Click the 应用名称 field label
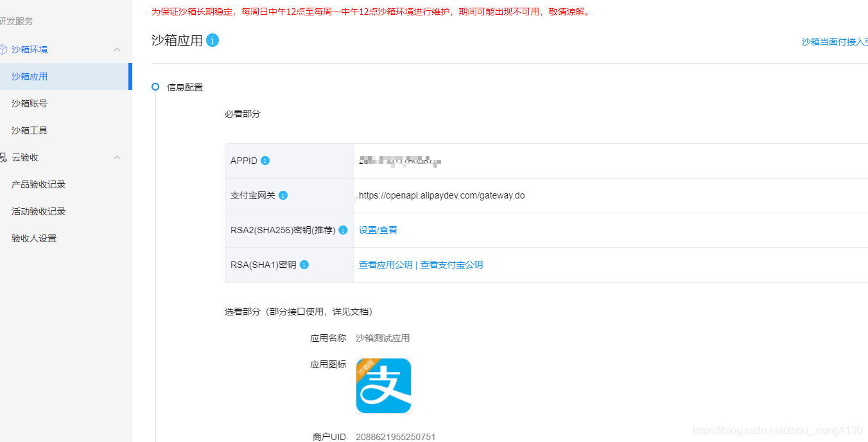The height and width of the screenshot is (442, 868). (x=328, y=338)
